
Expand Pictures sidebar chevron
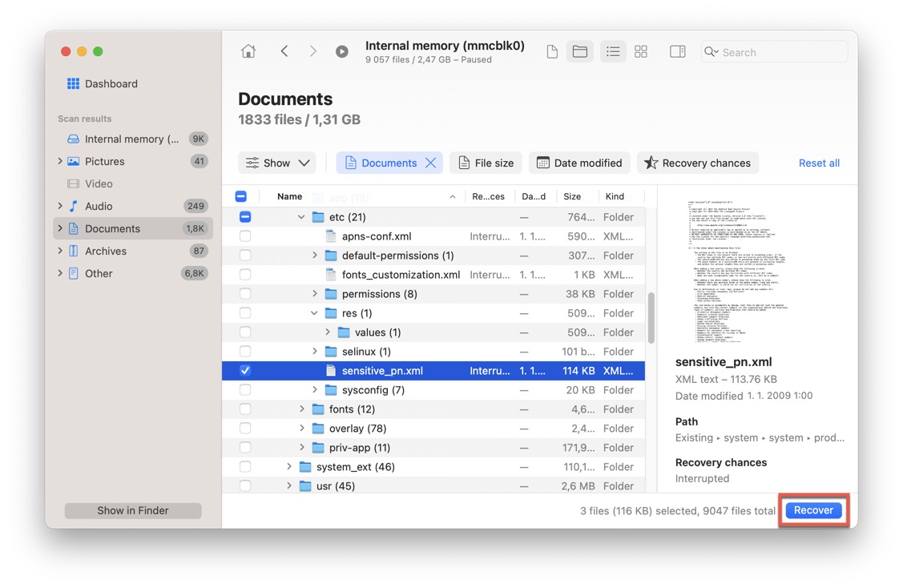60,161
